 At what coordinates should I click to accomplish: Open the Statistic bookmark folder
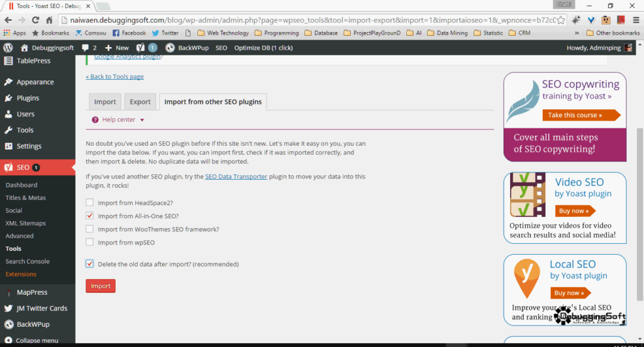(x=488, y=33)
